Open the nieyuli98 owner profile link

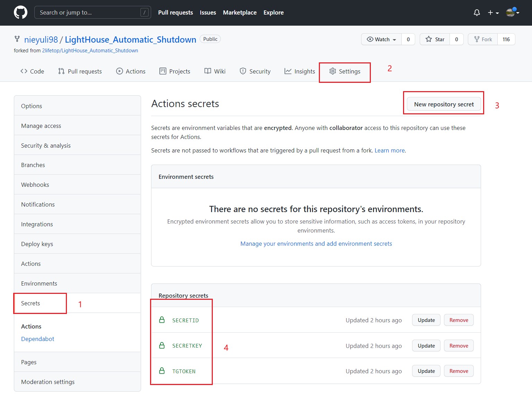41,40
